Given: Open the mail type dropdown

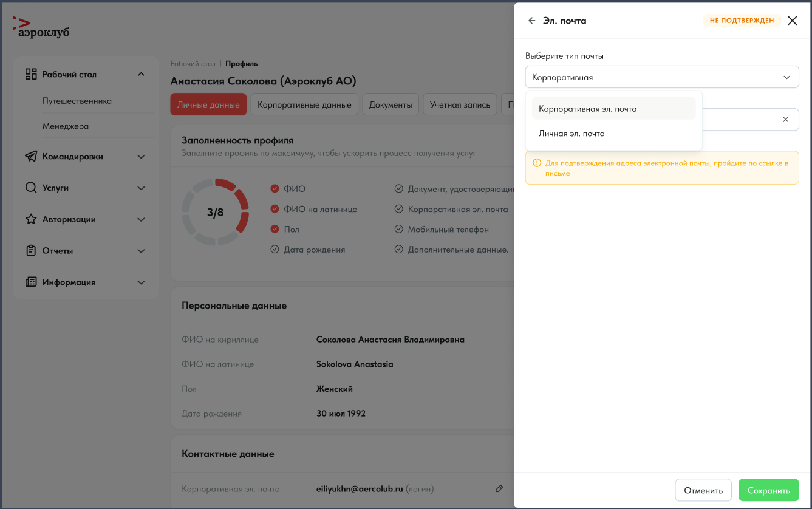Looking at the screenshot, I should click(662, 77).
